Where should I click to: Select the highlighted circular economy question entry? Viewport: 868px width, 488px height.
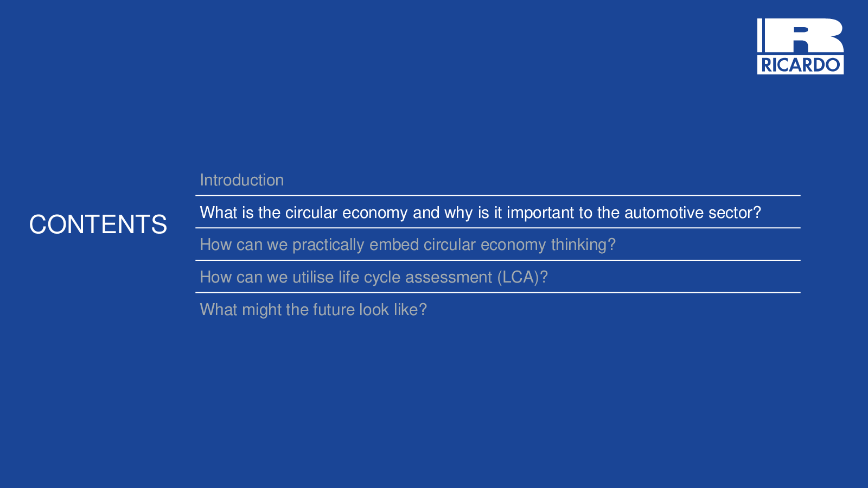481,213
